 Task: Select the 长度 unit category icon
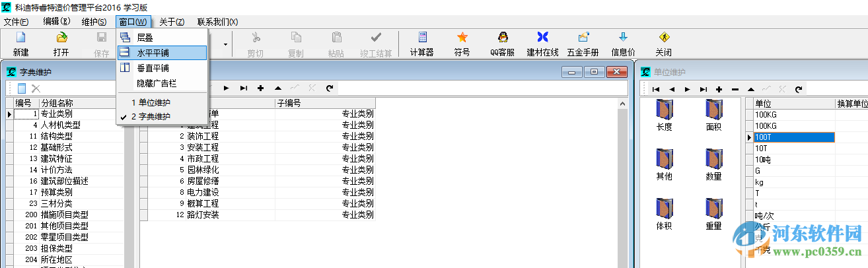pos(665,115)
